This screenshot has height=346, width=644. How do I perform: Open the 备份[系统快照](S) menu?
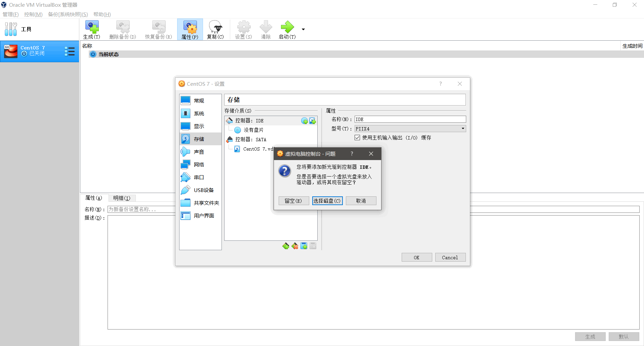[68, 14]
